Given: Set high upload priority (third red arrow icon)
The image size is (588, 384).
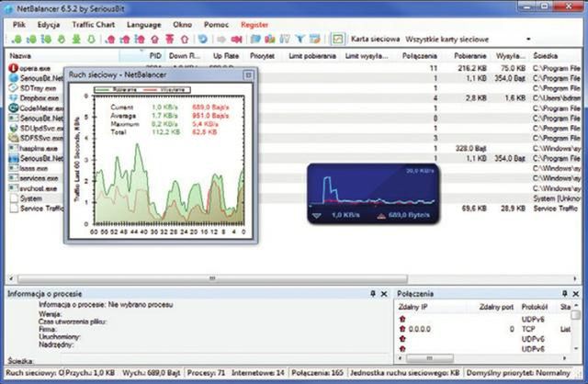Looking at the screenshot, I should (x=140, y=39).
